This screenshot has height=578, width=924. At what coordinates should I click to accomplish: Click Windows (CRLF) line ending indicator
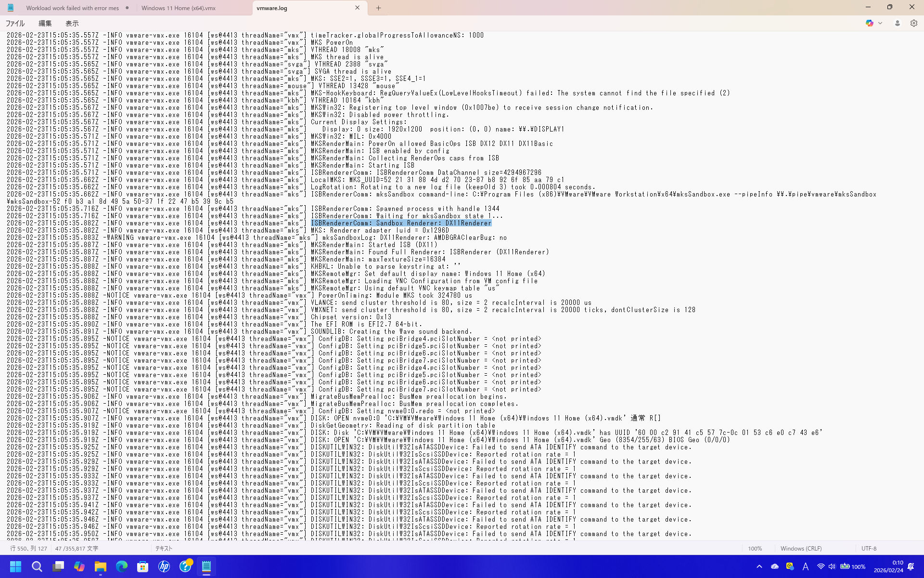(x=801, y=548)
